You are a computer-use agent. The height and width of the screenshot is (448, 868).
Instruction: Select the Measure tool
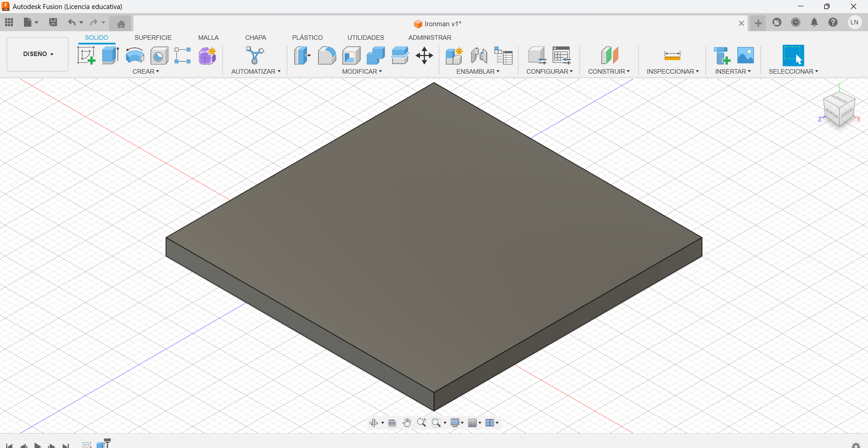point(672,56)
